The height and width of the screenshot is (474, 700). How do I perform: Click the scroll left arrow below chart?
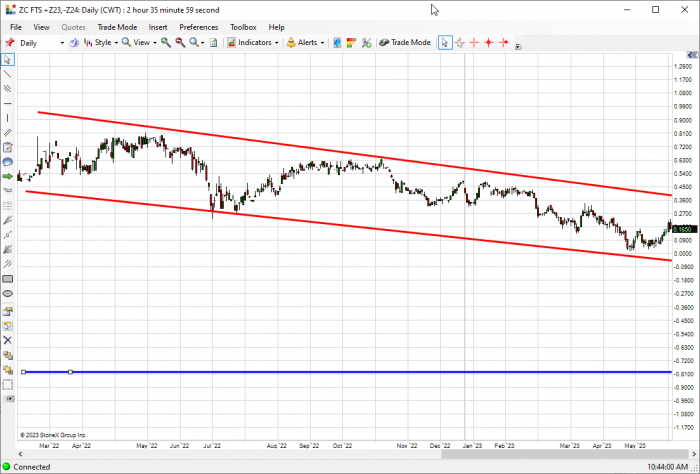[21, 454]
